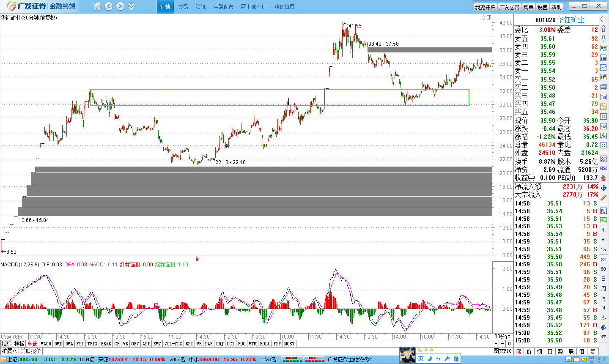Open the 设置 menu in the title bar
This screenshot has height=364, width=609.
[542, 7]
